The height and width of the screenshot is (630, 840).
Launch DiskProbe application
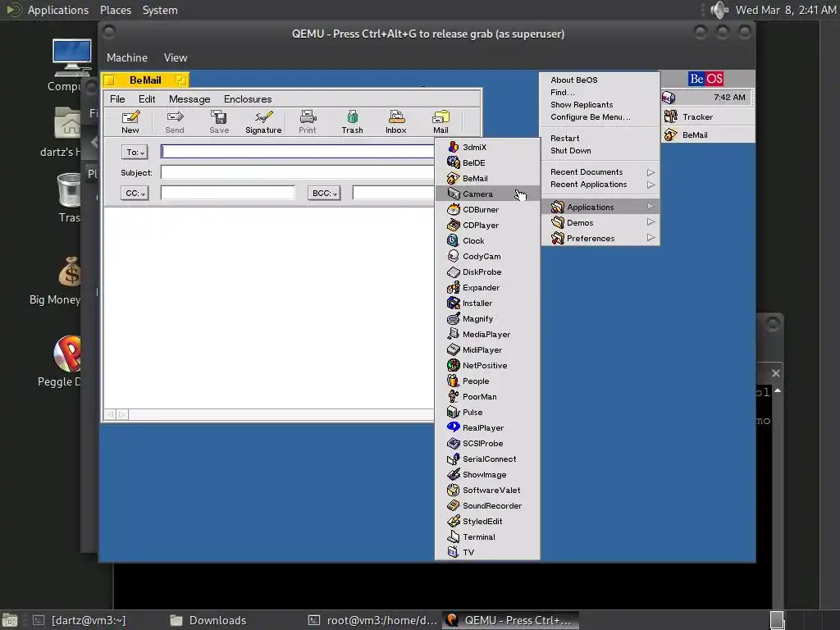(487, 272)
